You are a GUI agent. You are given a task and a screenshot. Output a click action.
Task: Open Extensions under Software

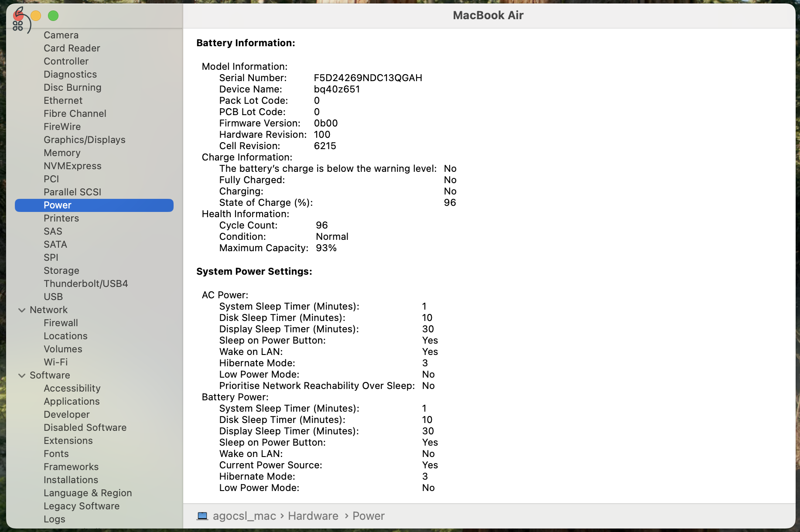[x=68, y=440]
